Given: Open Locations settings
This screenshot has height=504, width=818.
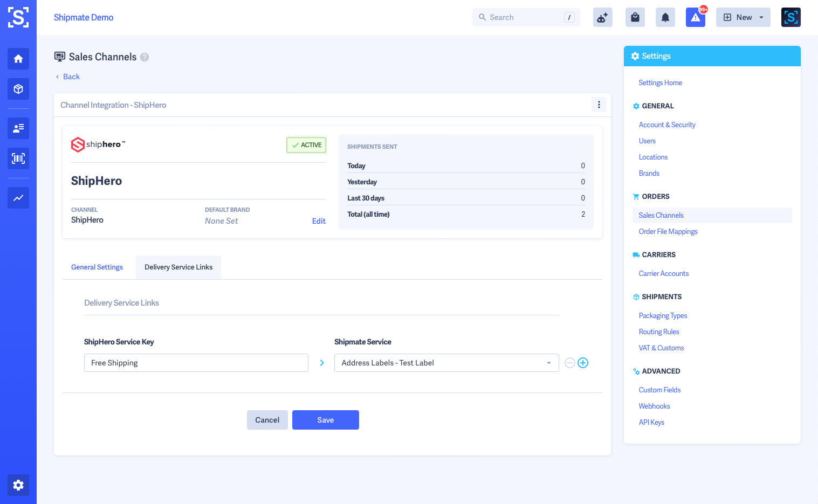Looking at the screenshot, I should coord(653,157).
